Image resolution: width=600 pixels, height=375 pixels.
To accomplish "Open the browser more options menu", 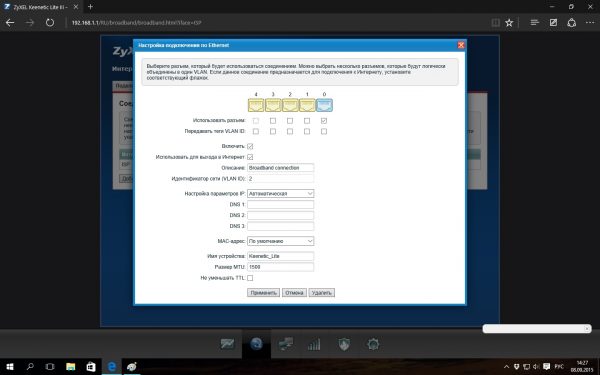I will coord(590,23).
